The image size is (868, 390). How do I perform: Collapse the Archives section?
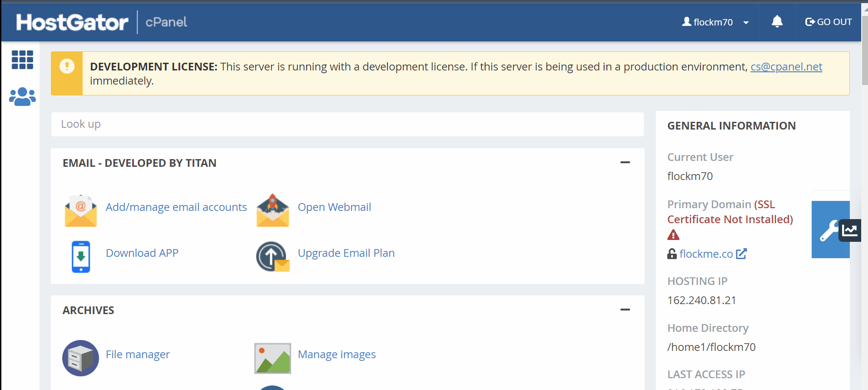625,310
